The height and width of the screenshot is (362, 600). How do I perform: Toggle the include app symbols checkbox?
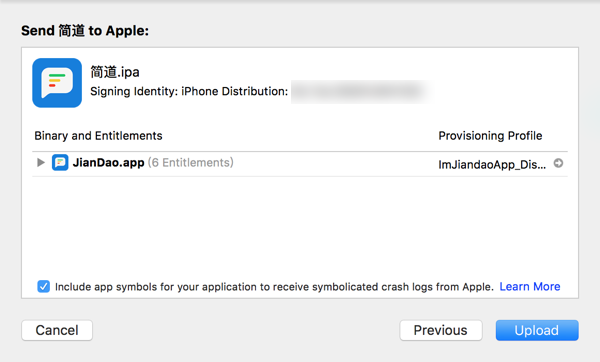tap(44, 286)
